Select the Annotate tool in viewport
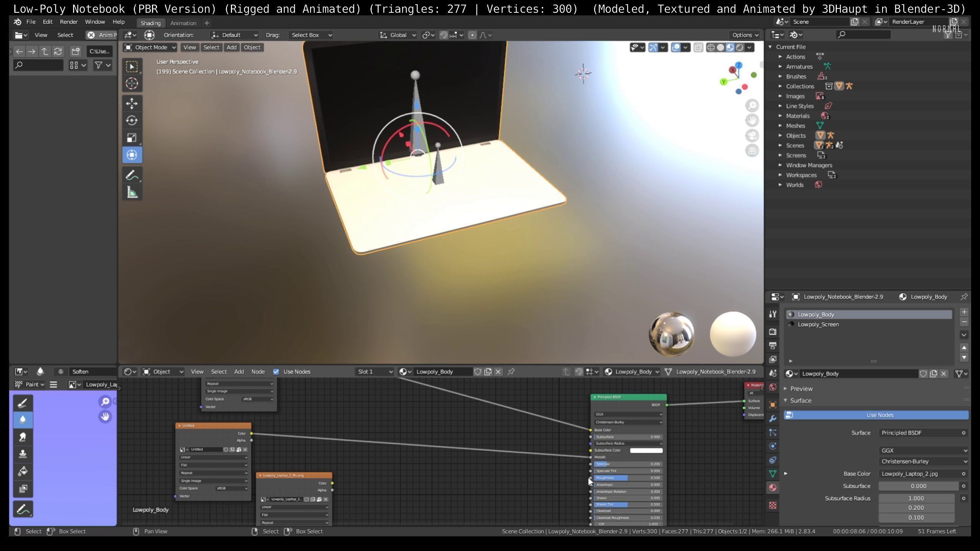This screenshot has height=551, width=980. 132,176
